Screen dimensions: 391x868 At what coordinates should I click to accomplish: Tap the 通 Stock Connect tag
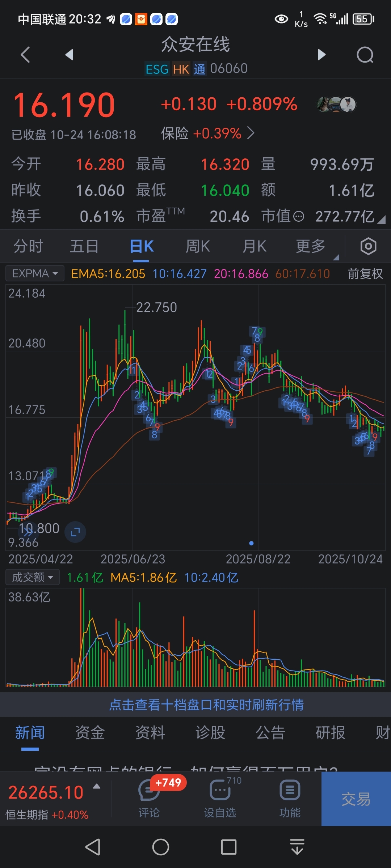[x=199, y=69]
